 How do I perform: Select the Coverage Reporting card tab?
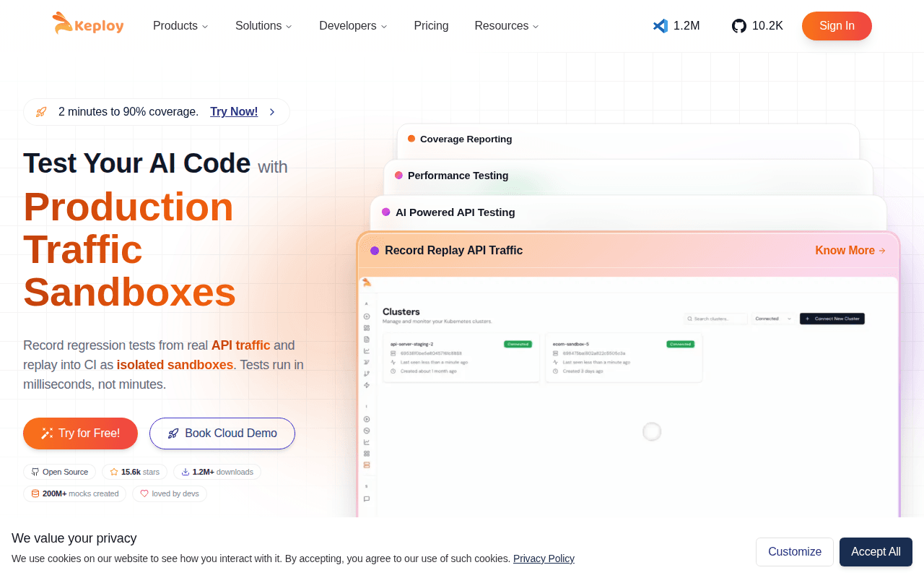(628, 139)
